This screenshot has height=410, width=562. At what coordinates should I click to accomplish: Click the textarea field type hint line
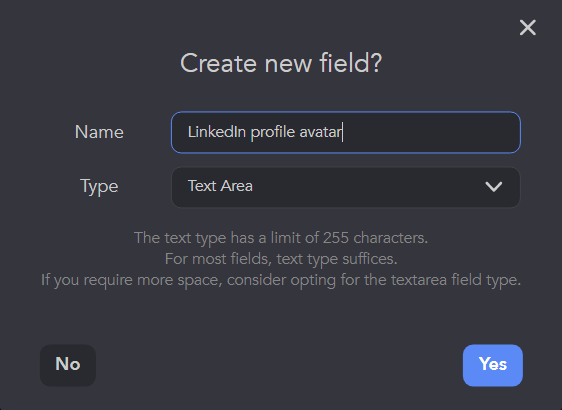[x=281, y=280]
